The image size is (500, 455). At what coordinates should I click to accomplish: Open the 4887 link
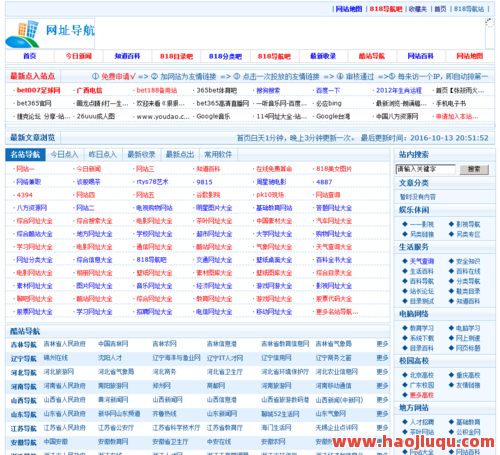pos(324,182)
